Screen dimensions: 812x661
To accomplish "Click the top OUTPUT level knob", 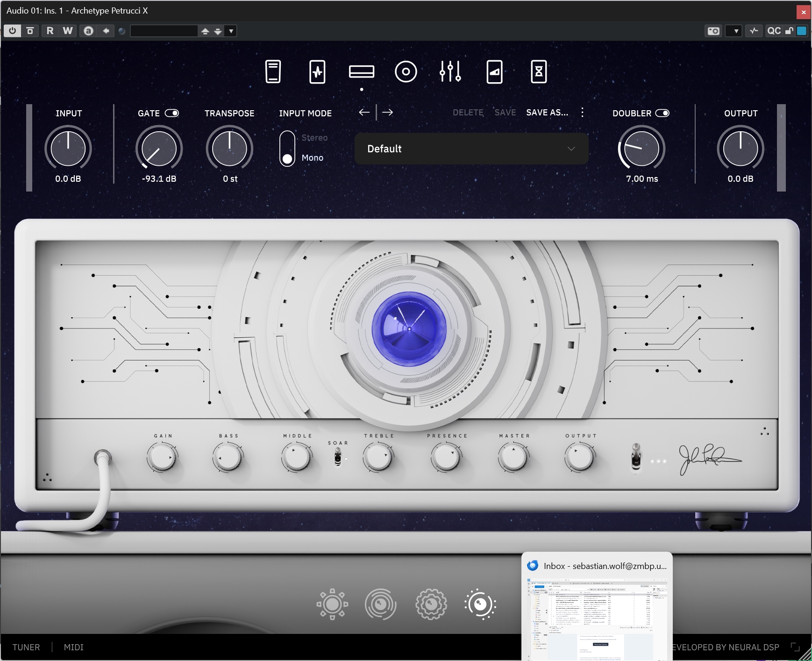I will click(741, 148).
